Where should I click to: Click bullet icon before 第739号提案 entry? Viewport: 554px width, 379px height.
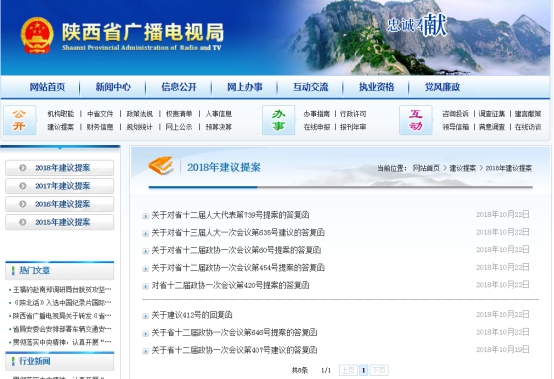pos(145,216)
